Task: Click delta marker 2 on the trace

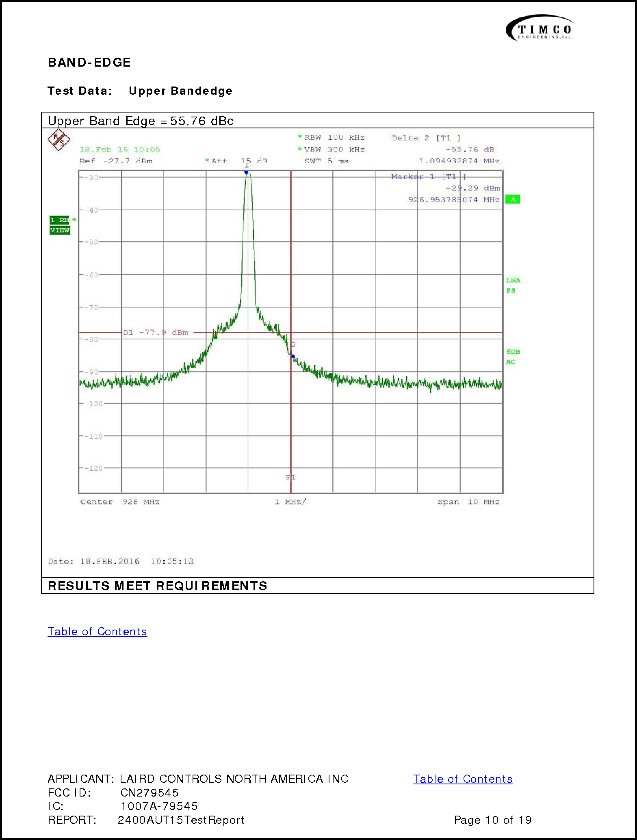Action: (x=292, y=356)
